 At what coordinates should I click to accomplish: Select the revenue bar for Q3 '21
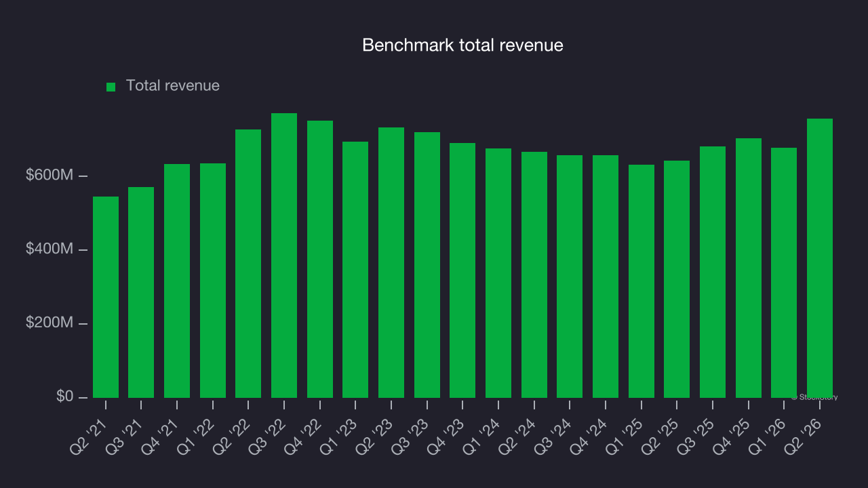(x=141, y=292)
